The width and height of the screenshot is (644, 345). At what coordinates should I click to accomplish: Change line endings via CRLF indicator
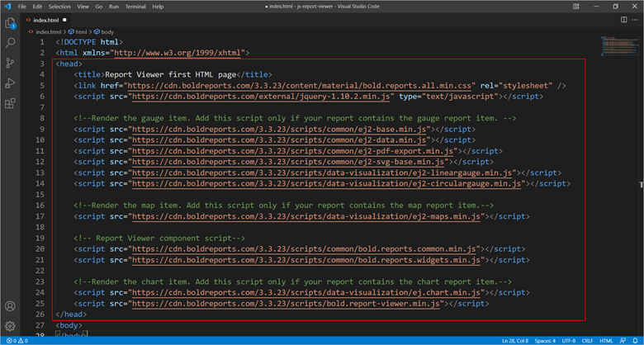pos(587,341)
